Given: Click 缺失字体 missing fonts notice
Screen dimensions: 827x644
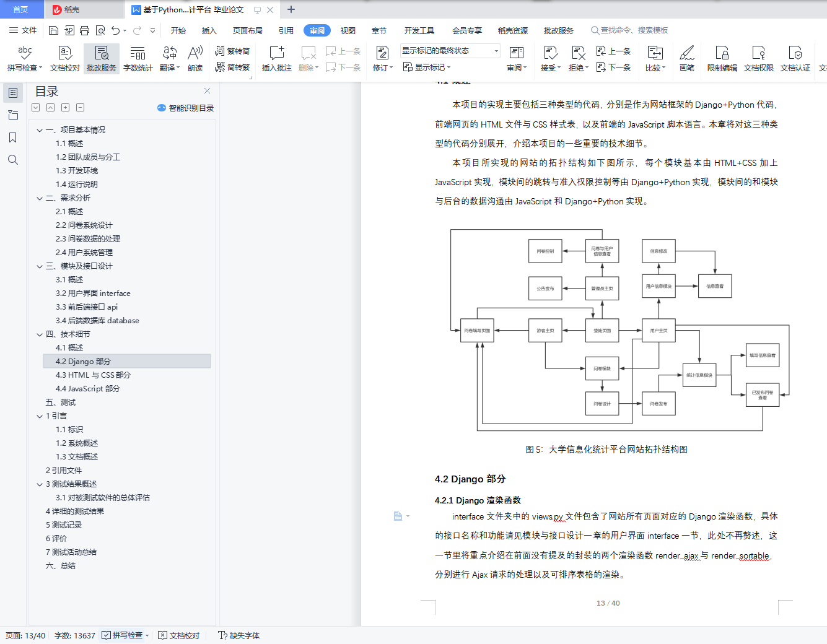Looking at the screenshot, I should click(239, 635).
